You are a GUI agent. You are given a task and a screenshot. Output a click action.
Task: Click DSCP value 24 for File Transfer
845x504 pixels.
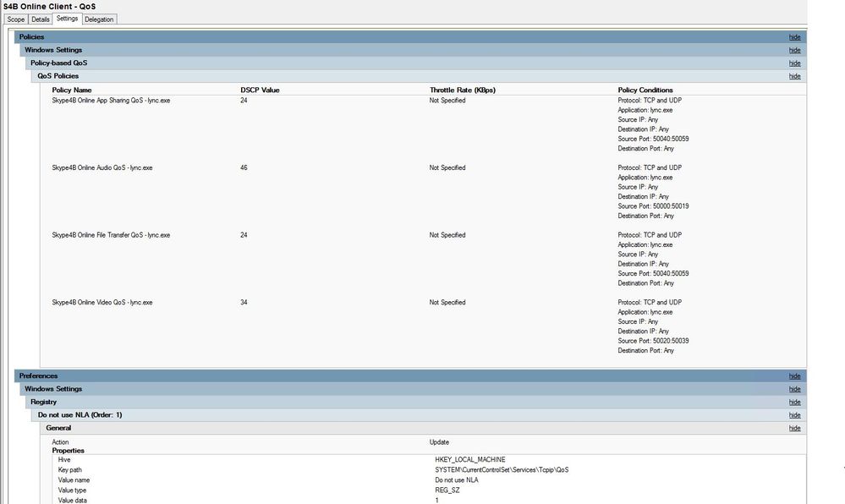(x=244, y=235)
